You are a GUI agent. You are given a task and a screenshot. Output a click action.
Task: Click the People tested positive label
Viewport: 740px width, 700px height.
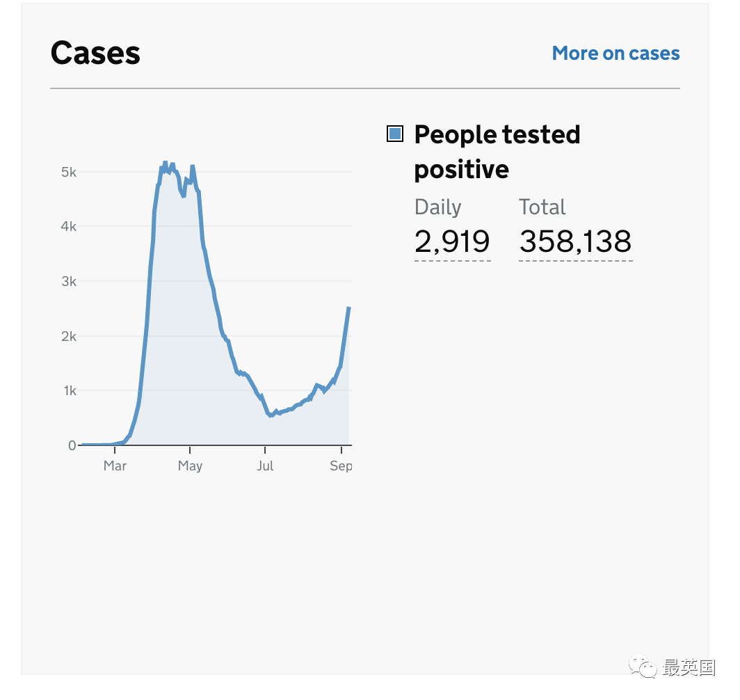[497, 152]
